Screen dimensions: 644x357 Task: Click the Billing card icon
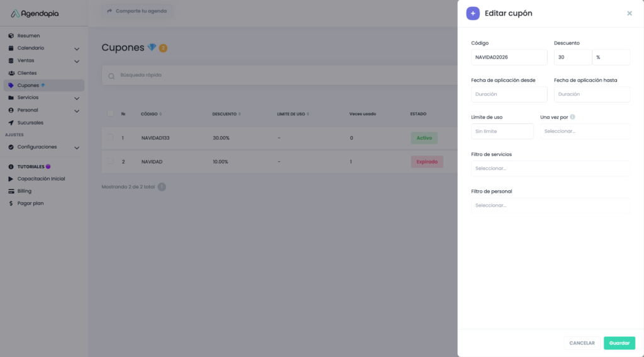pyautogui.click(x=11, y=191)
